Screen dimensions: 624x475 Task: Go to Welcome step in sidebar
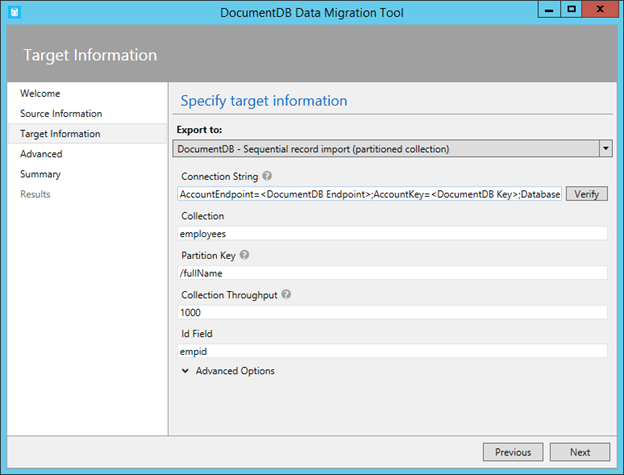pyautogui.click(x=40, y=94)
